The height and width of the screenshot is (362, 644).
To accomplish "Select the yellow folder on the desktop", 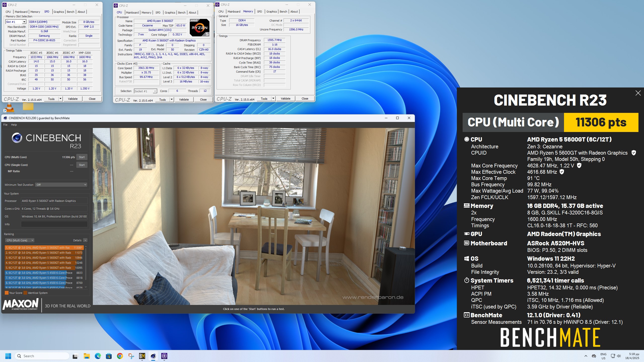I will (28, 107).
